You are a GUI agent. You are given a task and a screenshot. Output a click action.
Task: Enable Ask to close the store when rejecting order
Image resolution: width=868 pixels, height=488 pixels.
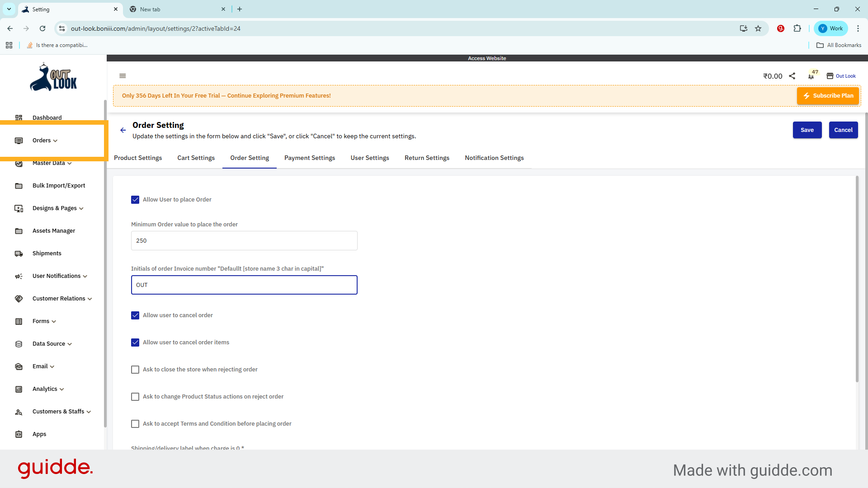(135, 370)
